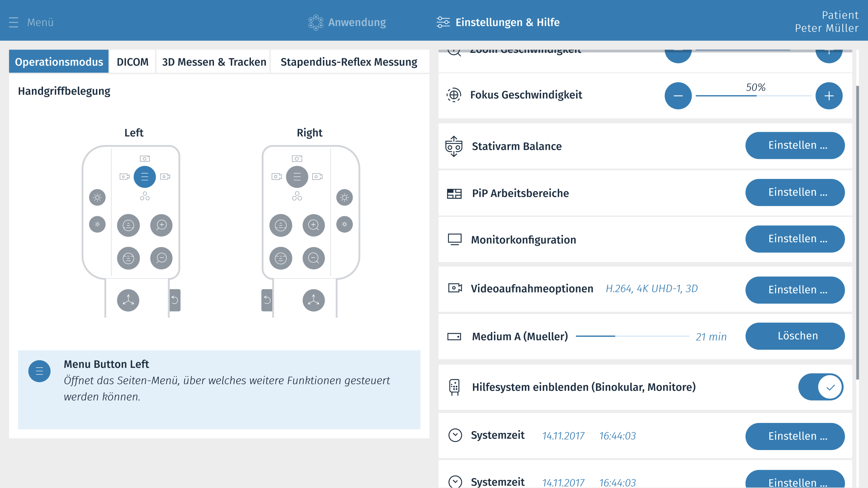Select the 3D Messen & Tracken tab
The height and width of the screenshot is (488, 868).
tap(214, 62)
